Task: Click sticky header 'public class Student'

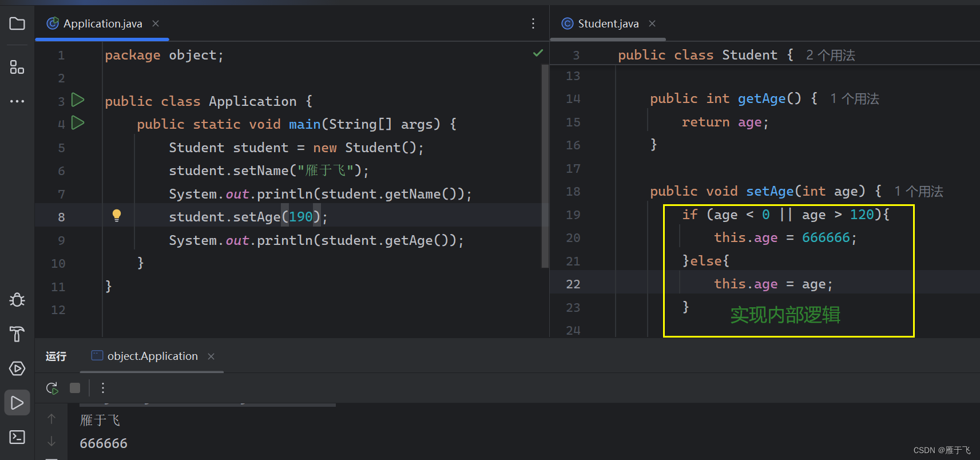Action: pyautogui.click(x=697, y=55)
